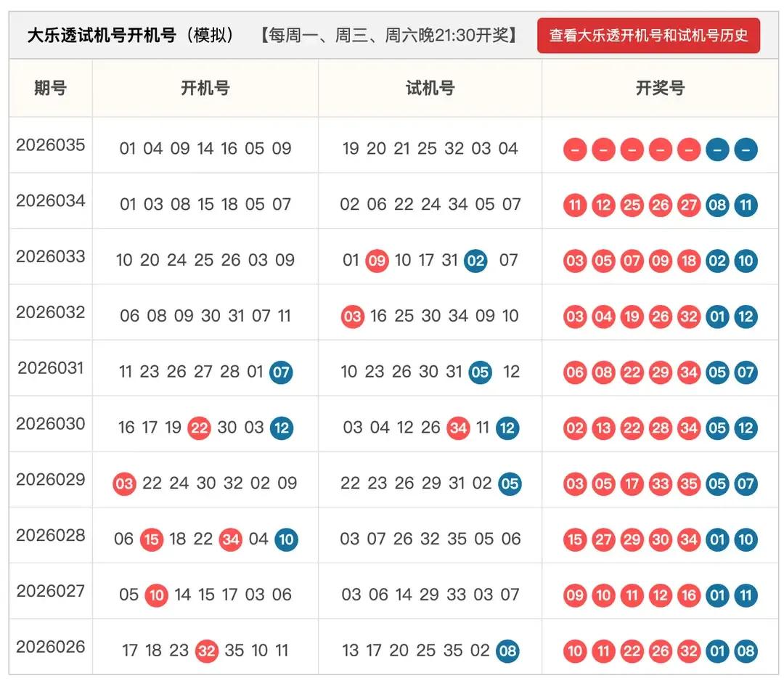This screenshot has height=681, width=784.
Task: Select period number 2026027
Action: [51, 591]
